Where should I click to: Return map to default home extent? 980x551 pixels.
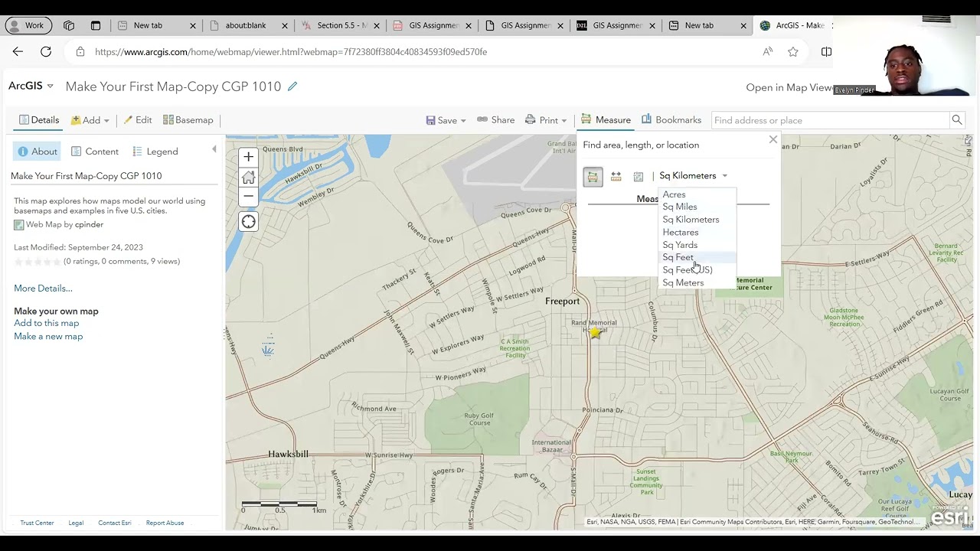click(x=248, y=178)
